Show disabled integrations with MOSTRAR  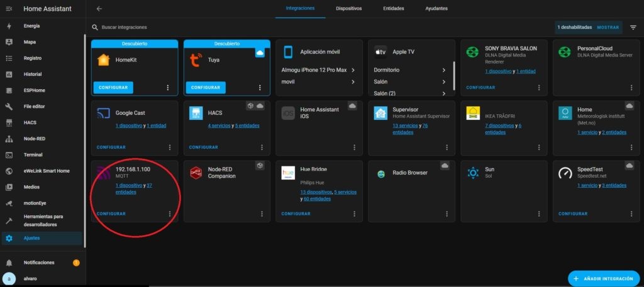pos(608,28)
